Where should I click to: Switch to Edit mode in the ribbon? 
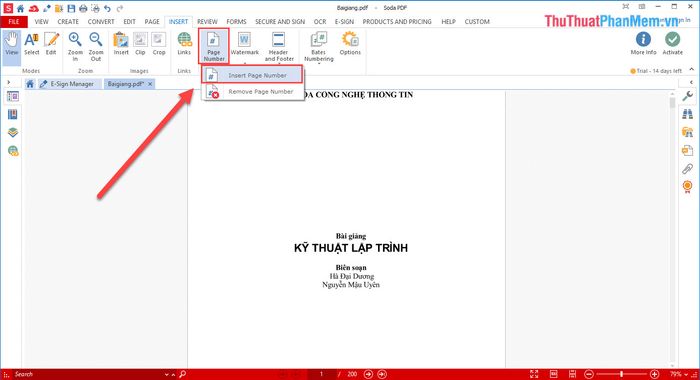[x=51, y=44]
